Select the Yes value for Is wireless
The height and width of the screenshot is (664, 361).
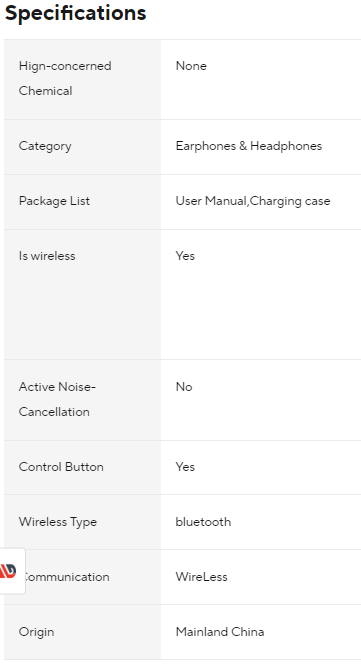click(185, 256)
